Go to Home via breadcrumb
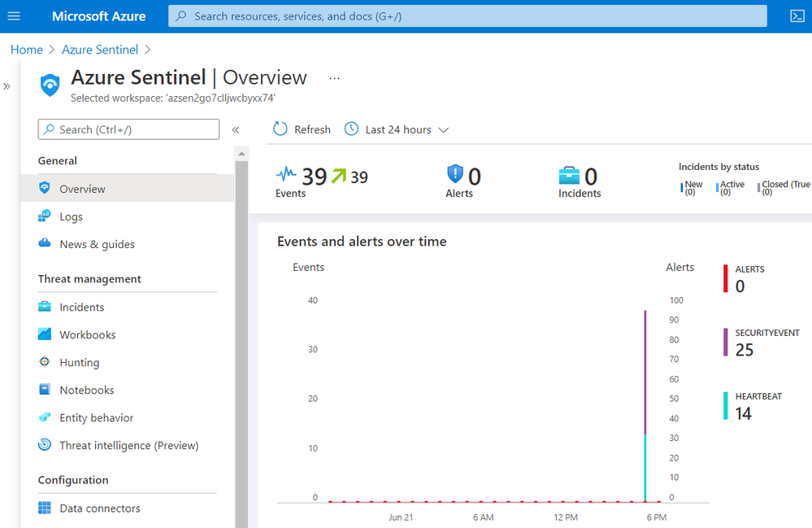 (26, 50)
